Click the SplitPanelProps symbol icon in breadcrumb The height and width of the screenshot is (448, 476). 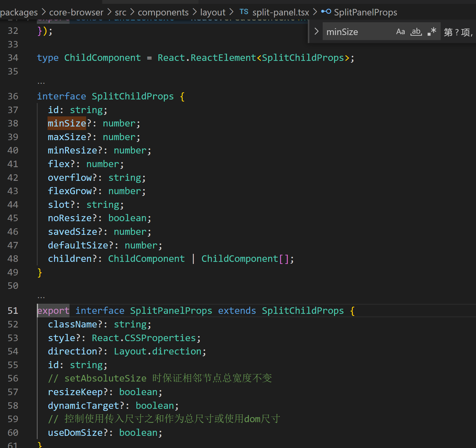[x=326, y=12]
